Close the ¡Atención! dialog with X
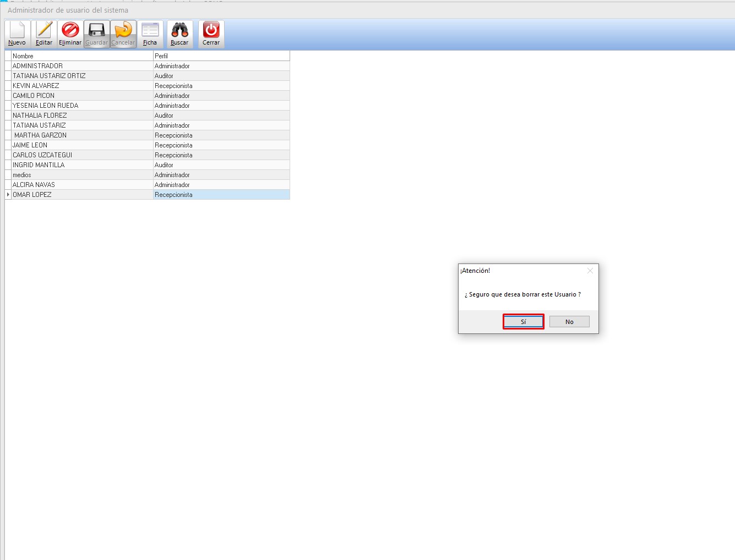The width and height of the screenshot is (735, 560). coord(590,271)
